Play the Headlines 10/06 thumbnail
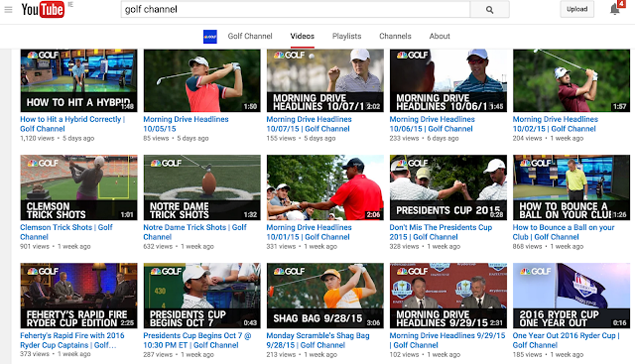 (x=448, y=80)
